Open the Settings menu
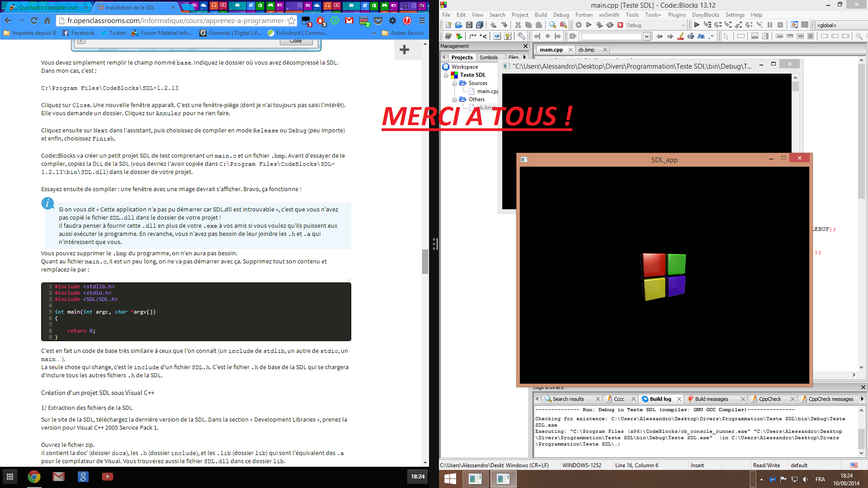Viewport: 868px width, 488px height. tap(735, 15)
